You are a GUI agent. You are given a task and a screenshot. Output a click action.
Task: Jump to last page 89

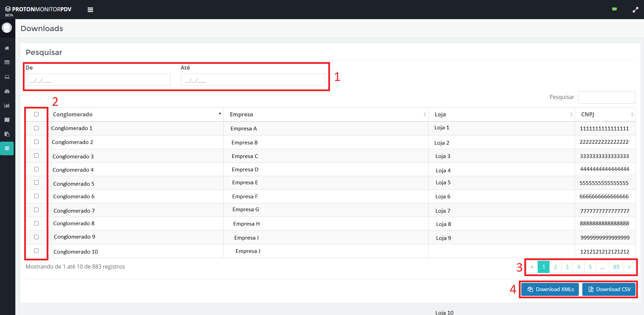616,267
